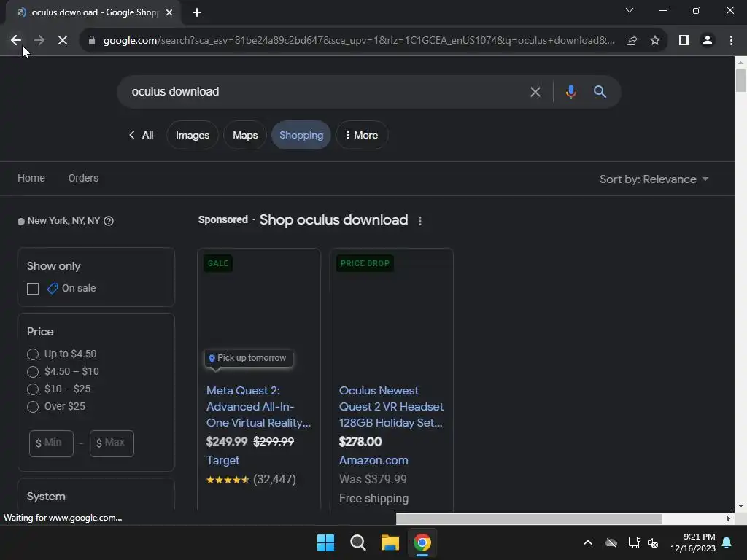The height and width of the screenshot is (560, 747).
Task: Click the $249.99 price text
Action: click(227, 442)
